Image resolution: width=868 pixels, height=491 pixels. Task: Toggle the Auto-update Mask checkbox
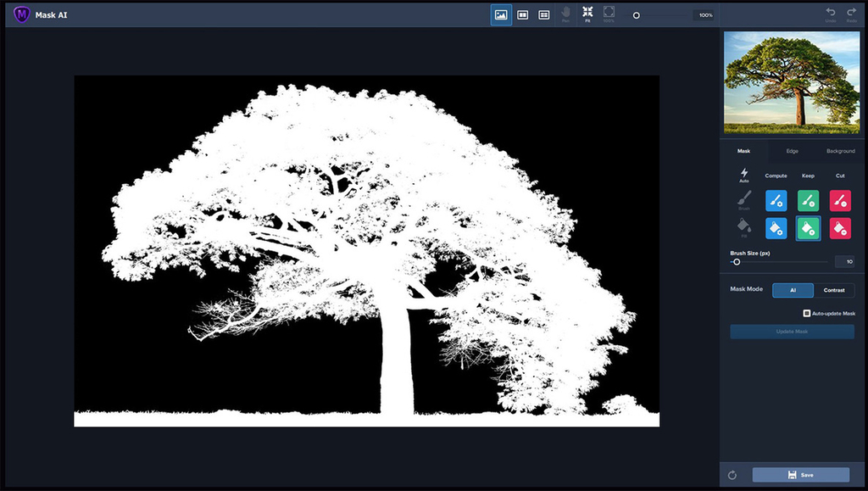[807, 313]
